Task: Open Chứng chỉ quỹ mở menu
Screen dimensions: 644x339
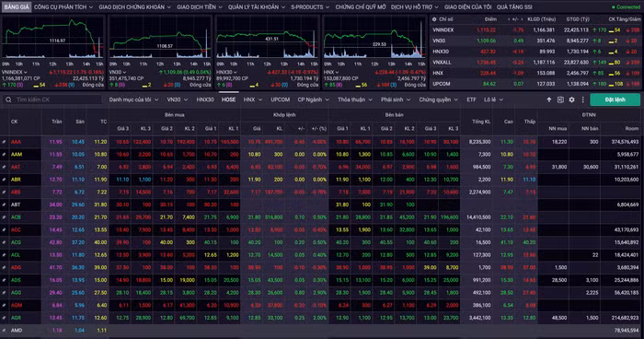Action: [361, 7]
